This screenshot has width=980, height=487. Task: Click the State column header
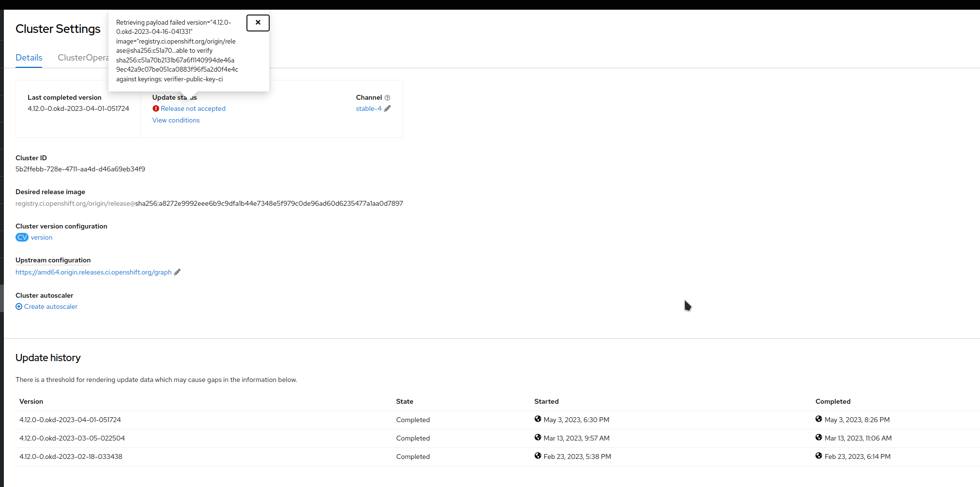tap(405, 401)
